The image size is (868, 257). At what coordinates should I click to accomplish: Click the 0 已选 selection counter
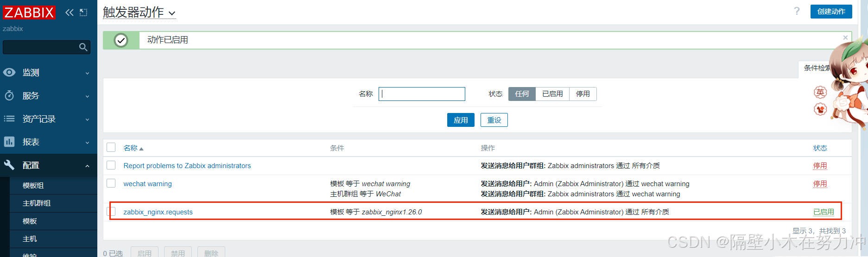[x=113, y=253]
